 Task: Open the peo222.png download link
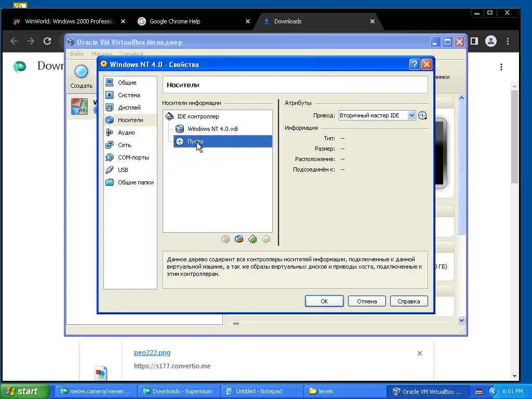pyautogui.click(x=152, y=353)
